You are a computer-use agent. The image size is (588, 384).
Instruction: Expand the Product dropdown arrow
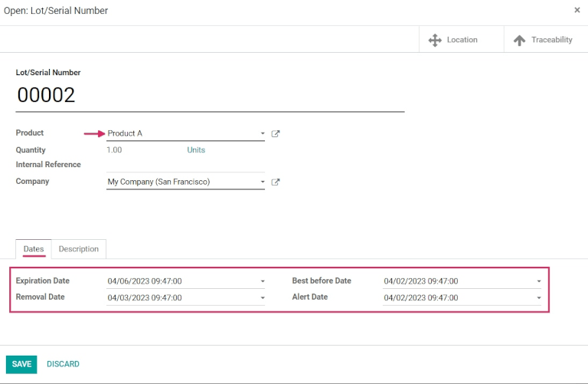point(262,133)
